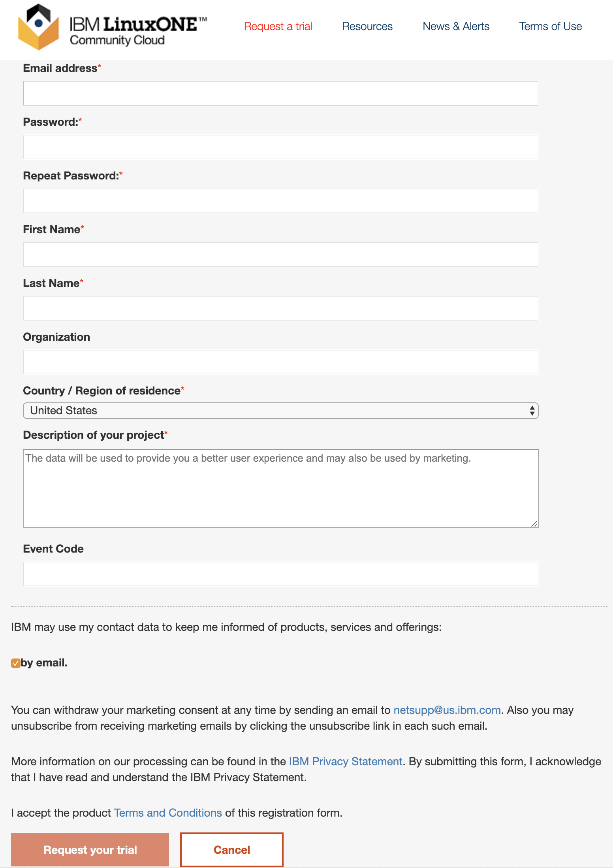Screen dimensions: 613x868
Task: Click the Event Code field
Action: tap(280, 574)
